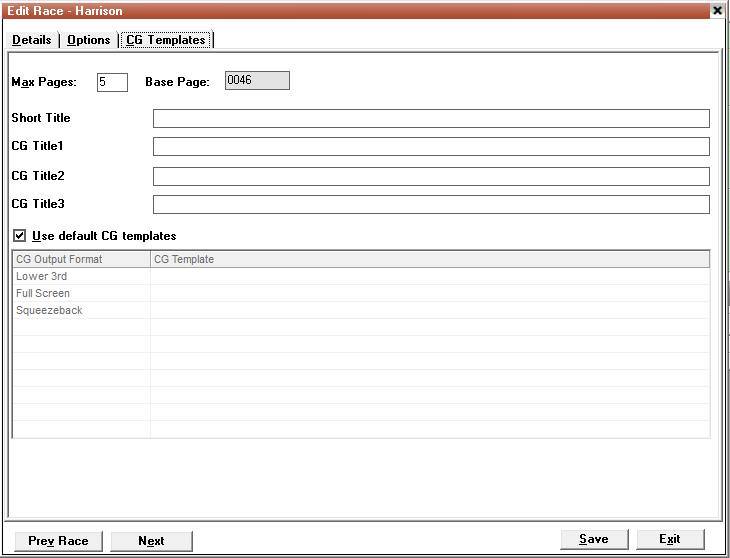The height and width of the screenshot is (558, 730).
Task: Go to the Prev Race button
Action: click(x=59, y=541)
